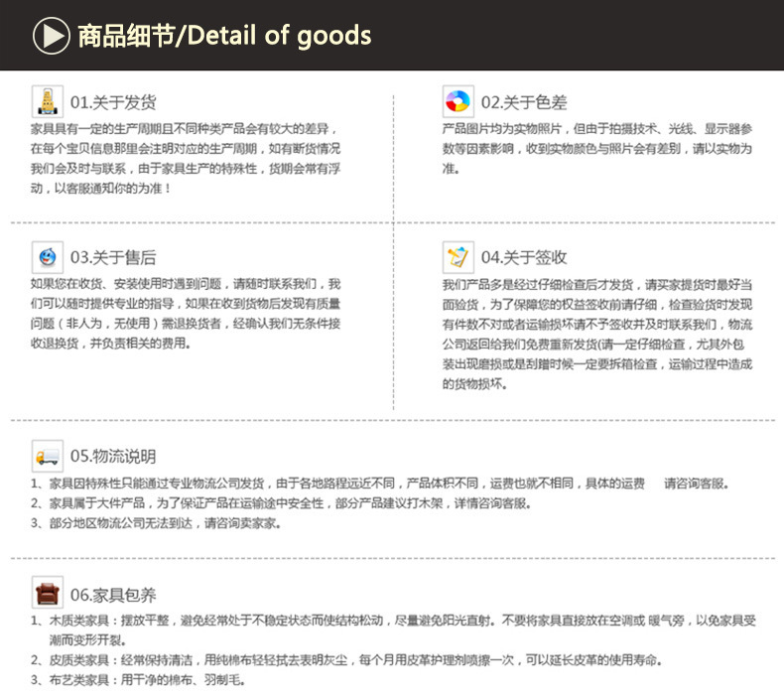
Task: Select the 商品细节/Detail of goods header title
Action: coord(224,36)
